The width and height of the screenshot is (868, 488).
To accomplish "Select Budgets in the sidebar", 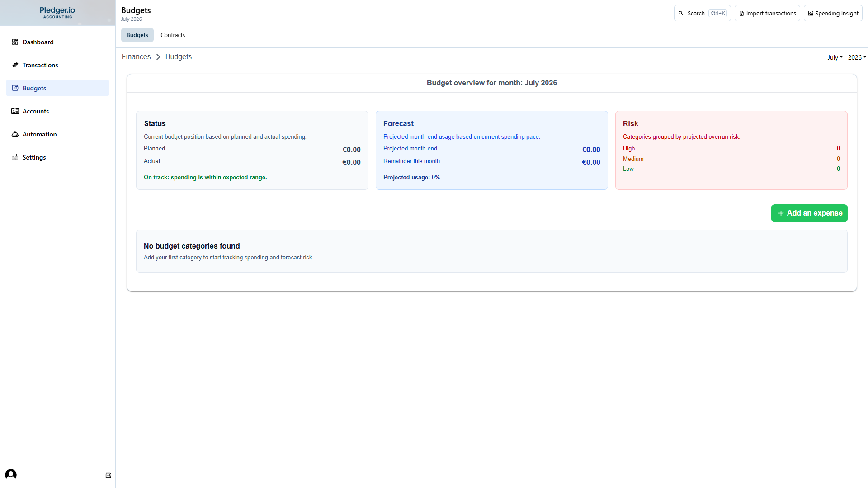I will pyautogui.click(x=57, y=88).
